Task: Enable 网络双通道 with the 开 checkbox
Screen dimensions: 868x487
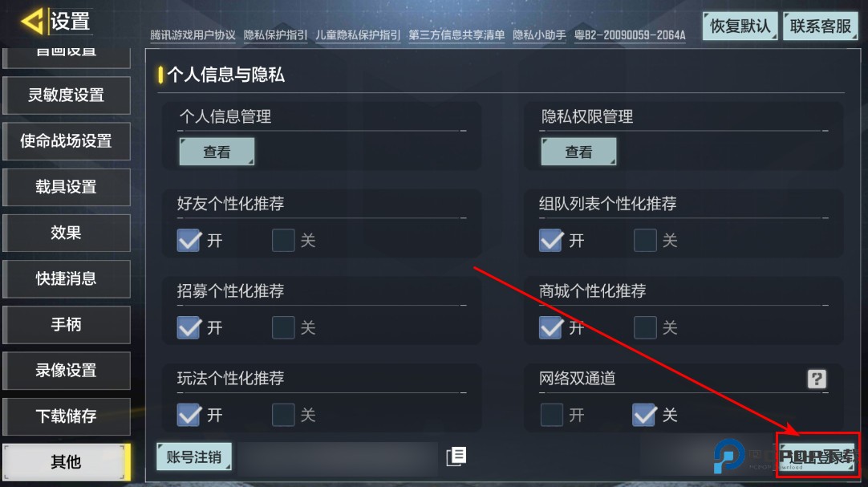Action: [x=551, y=415]
